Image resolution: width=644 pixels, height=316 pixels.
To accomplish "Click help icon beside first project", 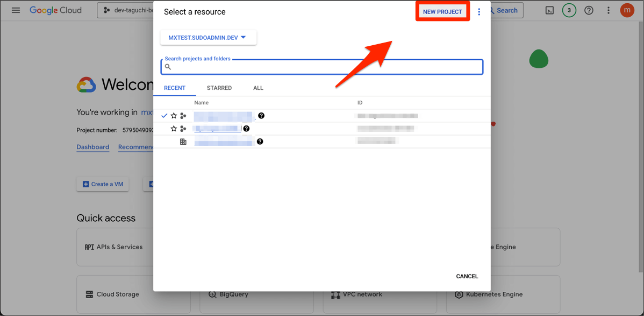I will pyautogui.click(x=261, y=116).
